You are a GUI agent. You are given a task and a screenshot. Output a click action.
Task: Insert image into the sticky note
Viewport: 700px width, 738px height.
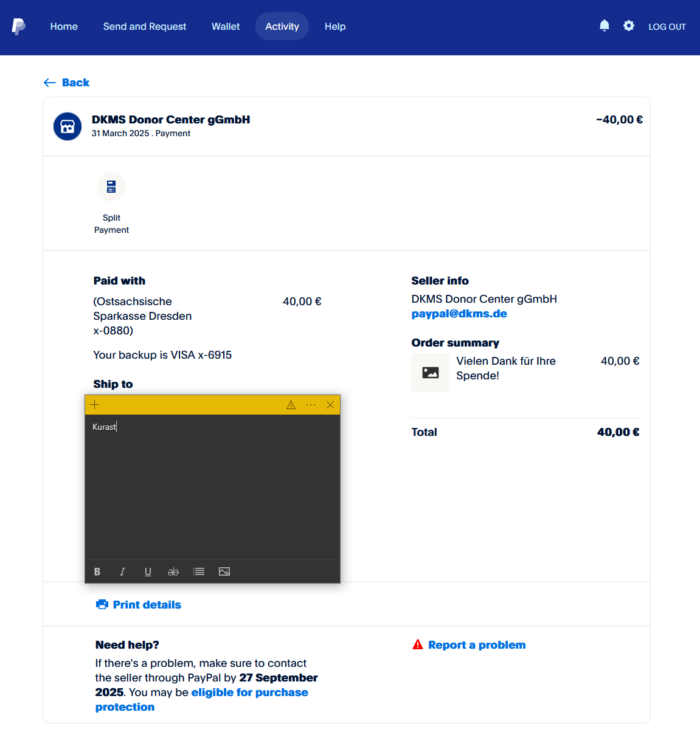[x=224, y=571]
